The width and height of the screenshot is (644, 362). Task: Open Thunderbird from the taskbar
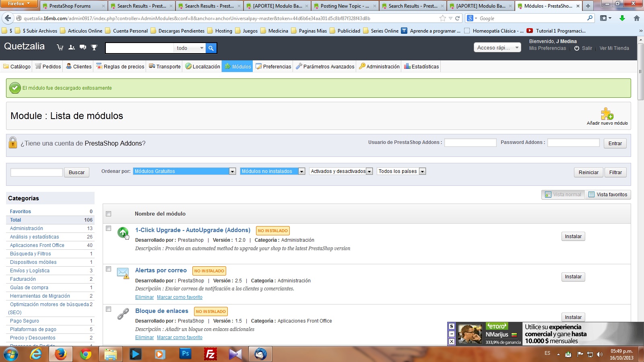[x=260, y=354]
